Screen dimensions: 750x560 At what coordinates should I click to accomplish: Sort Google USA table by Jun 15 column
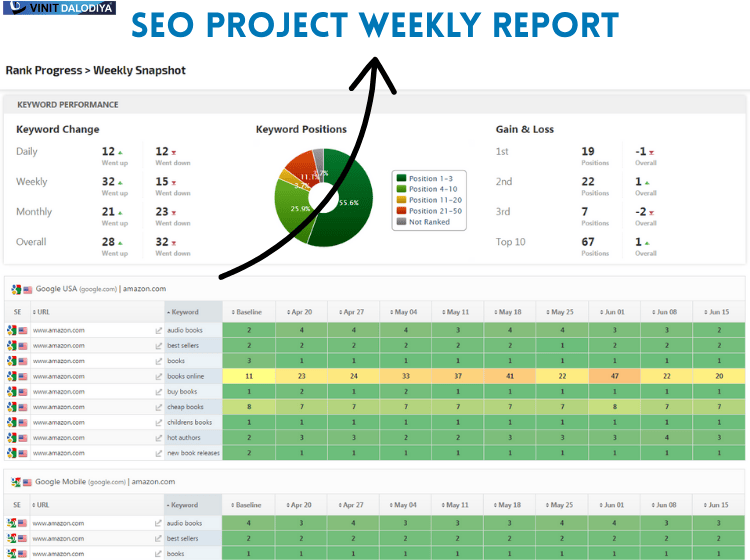pos(719,312)
